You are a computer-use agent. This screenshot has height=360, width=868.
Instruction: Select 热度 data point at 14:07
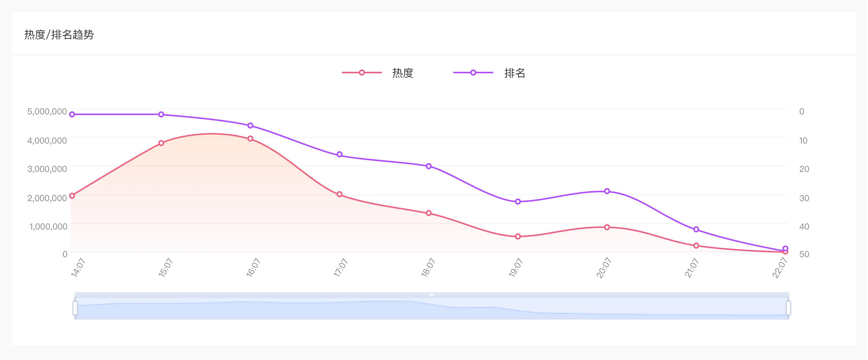tap(72, 196)
